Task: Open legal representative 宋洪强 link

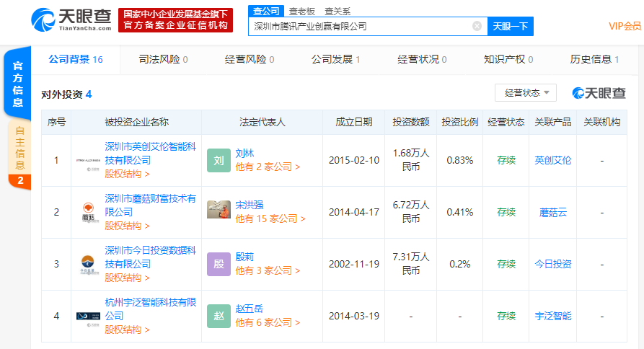Action: click(x=250, y=206)
